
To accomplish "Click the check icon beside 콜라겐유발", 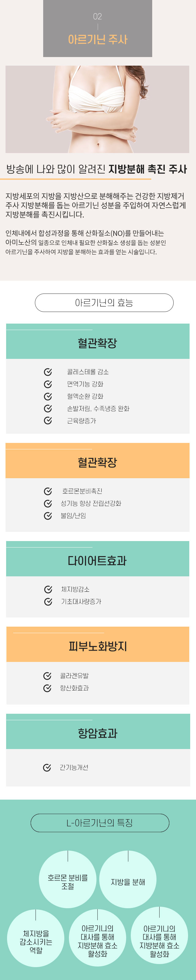I will [x=47, y=676].
